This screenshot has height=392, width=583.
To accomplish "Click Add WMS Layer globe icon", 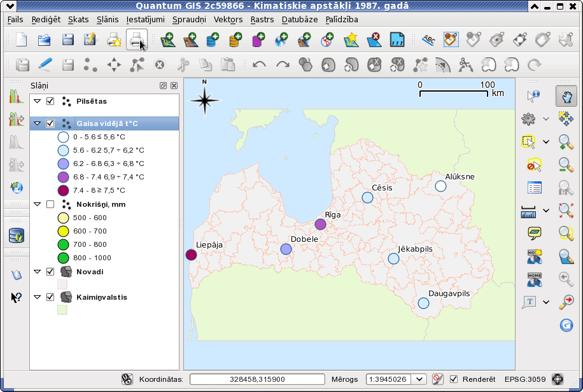I will click(281, 39).
